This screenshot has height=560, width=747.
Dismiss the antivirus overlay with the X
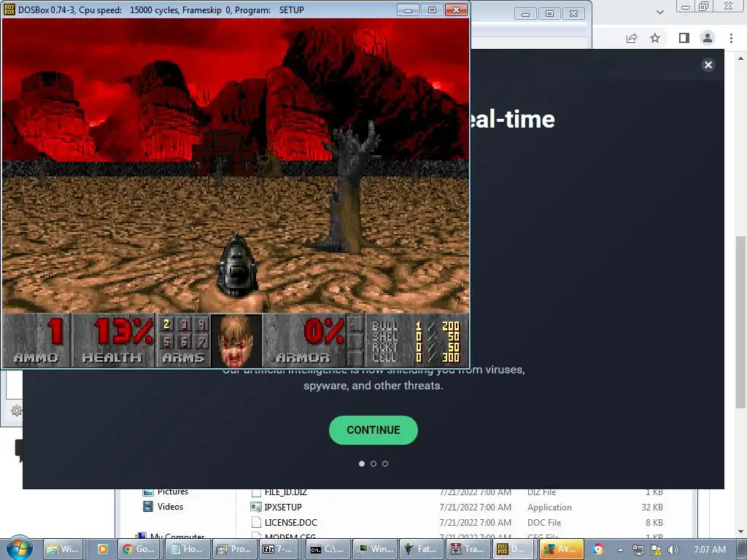click(x=708, y=65)
